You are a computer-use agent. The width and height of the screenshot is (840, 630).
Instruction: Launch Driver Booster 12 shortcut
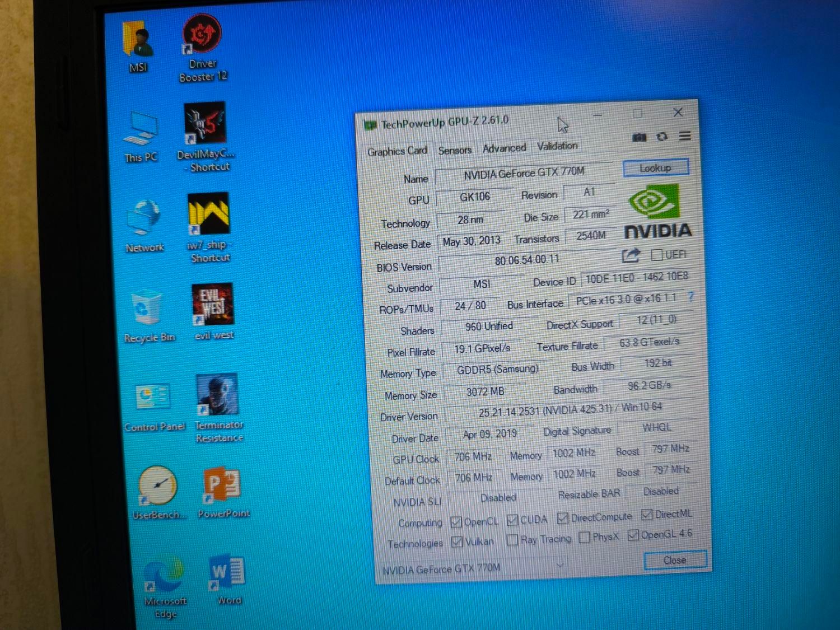pos(202,49)
